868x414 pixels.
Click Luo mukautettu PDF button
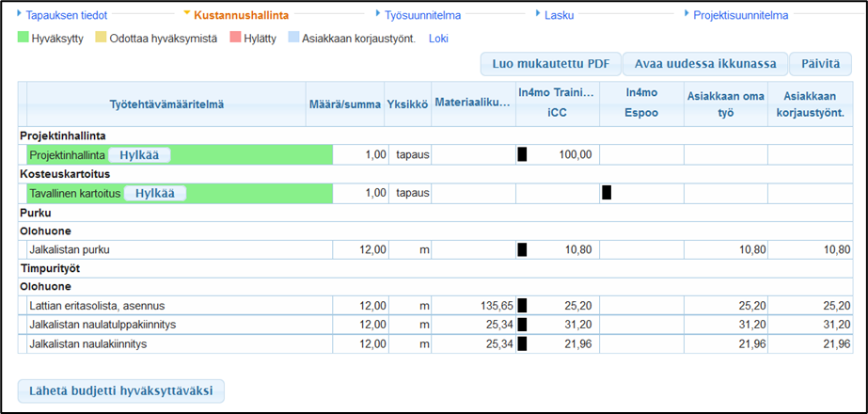tap(550, 64)
